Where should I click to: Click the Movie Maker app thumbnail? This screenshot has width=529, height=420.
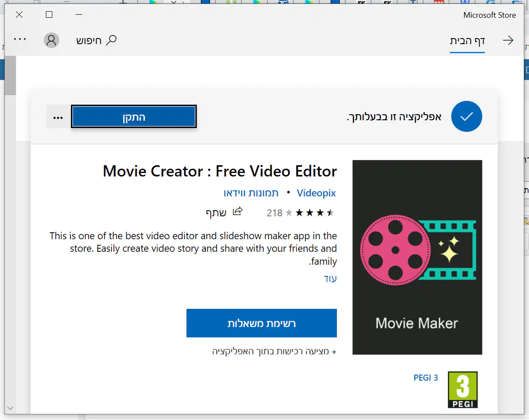point(417,257)
